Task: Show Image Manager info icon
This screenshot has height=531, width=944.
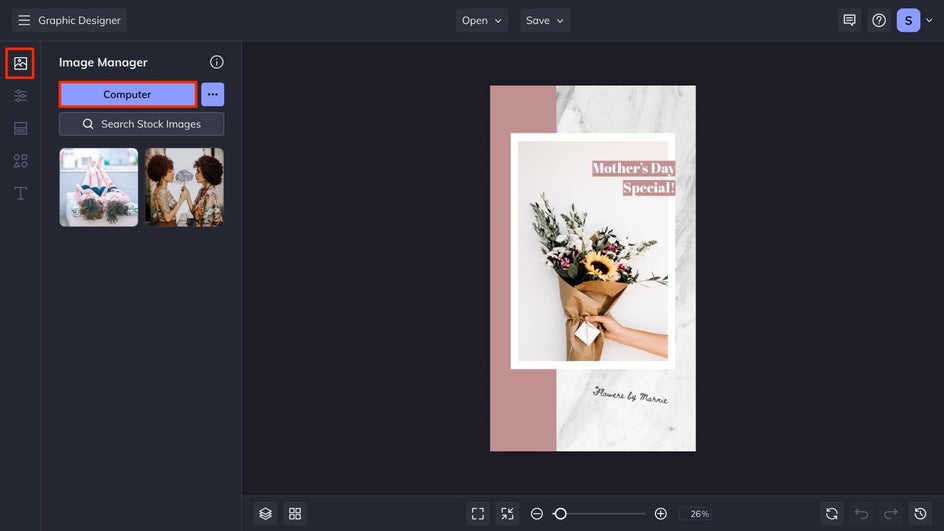Action: [x=217, y=62]
